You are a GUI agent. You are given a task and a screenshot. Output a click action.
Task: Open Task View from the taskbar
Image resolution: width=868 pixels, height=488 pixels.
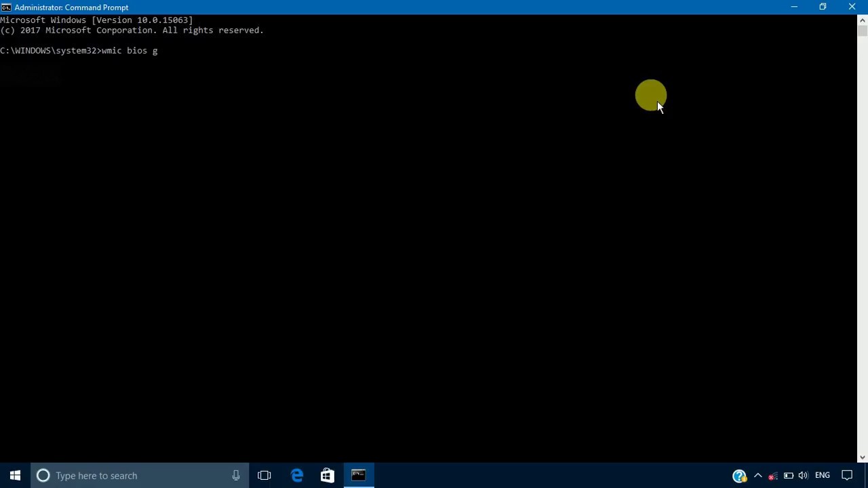pyautogui.click(x=264, y=475)
